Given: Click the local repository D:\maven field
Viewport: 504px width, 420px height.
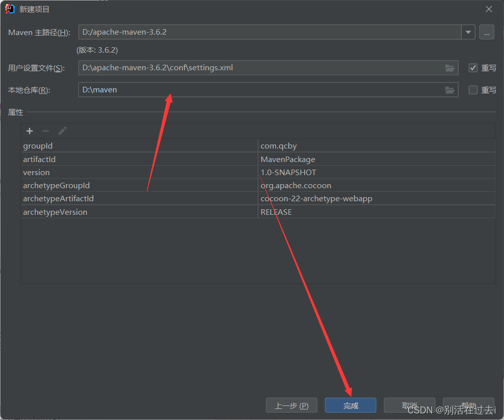Looking at the screenshot, I should (268, 90).
